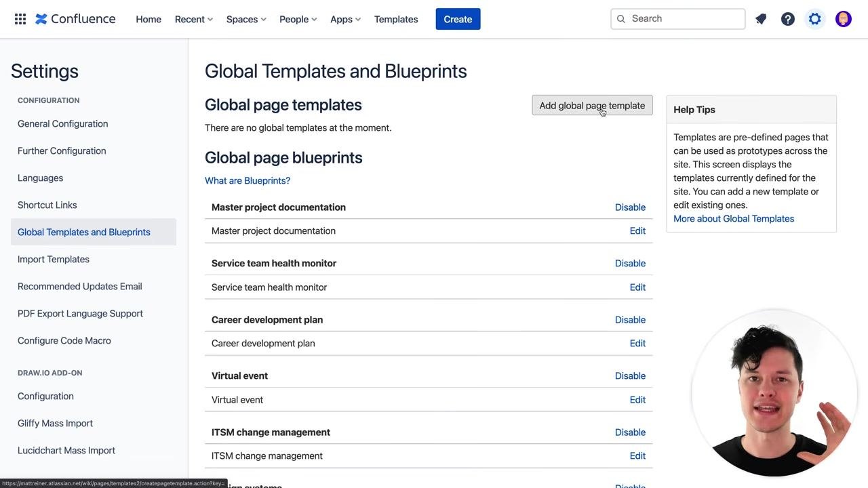Click into the Search field
Screen dimensions: 868x488
(x=678, y=19)
